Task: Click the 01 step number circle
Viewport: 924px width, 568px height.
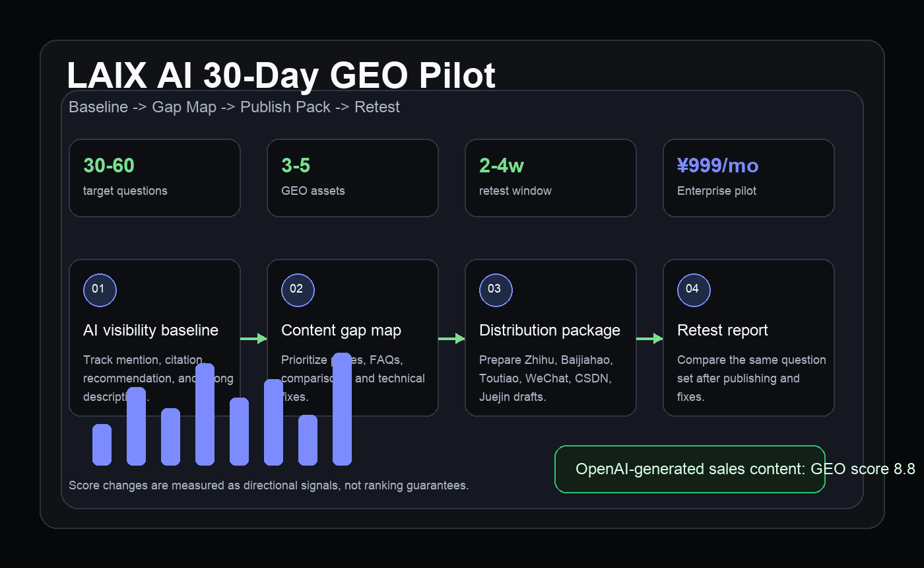Action: tap(100, 290)
